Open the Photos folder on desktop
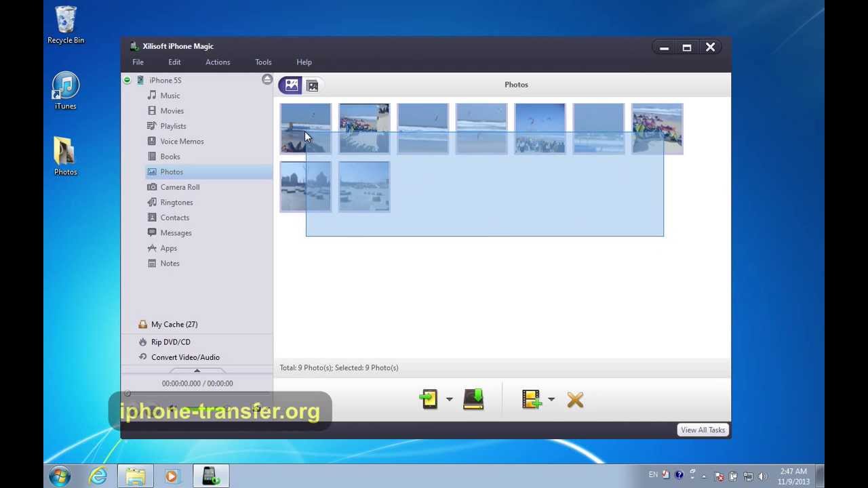The width and height of the screenshot is (868, 488). click(66, 157)
